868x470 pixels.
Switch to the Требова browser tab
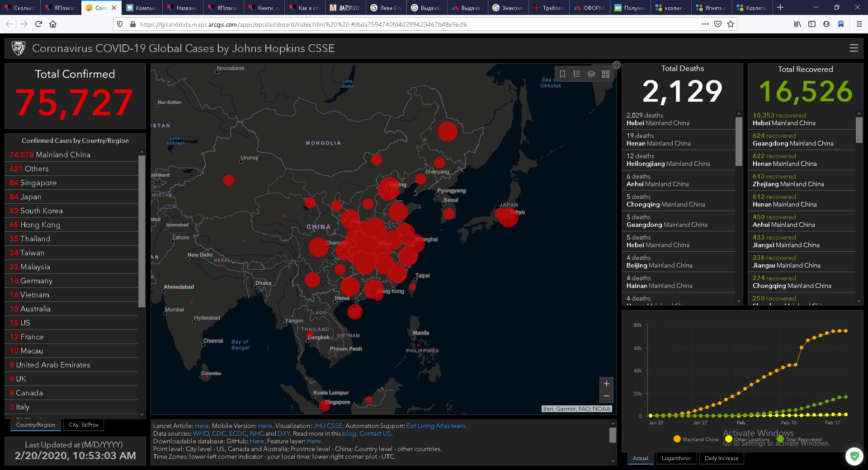coord(549,8)
